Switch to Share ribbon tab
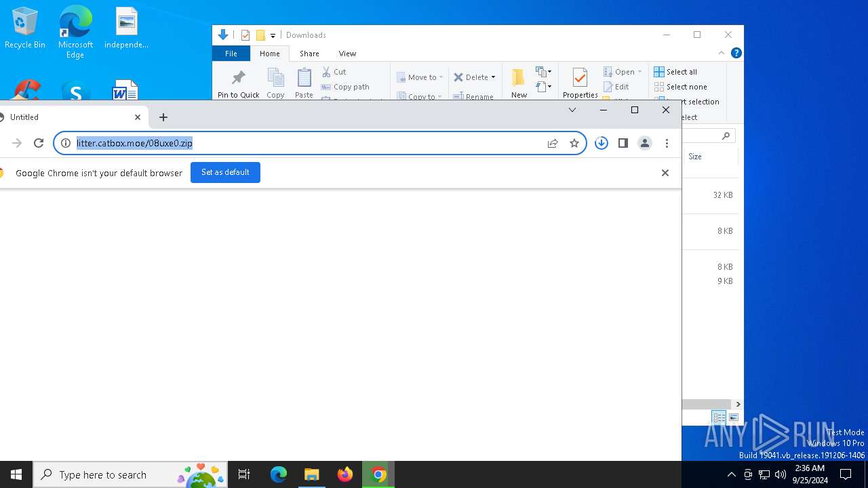The width and height of the screenshot is (868, 488). pos(309,54)
